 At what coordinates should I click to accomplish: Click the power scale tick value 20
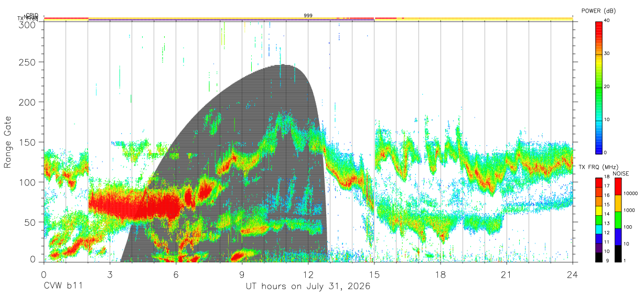(608, 87)
